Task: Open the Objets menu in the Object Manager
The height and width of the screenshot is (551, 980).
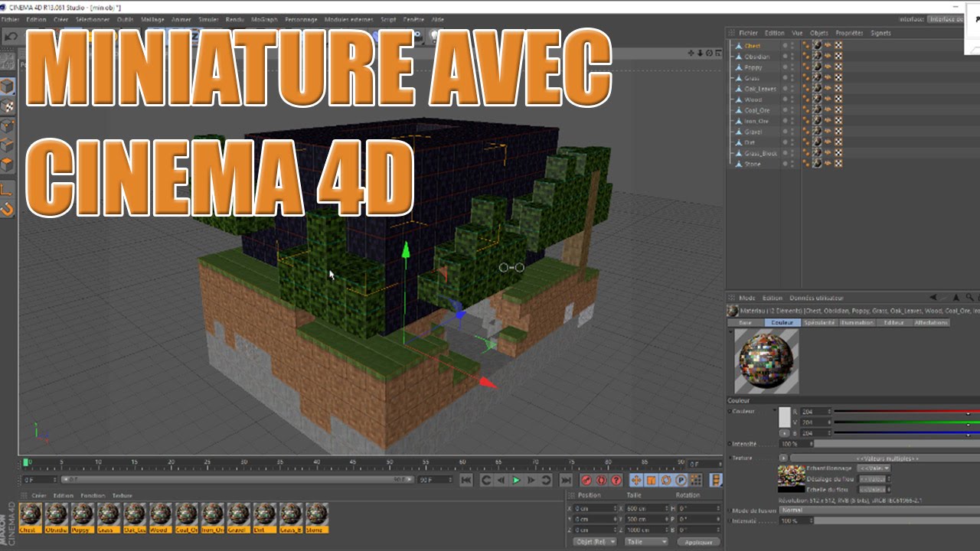Action: pos(819,33)
